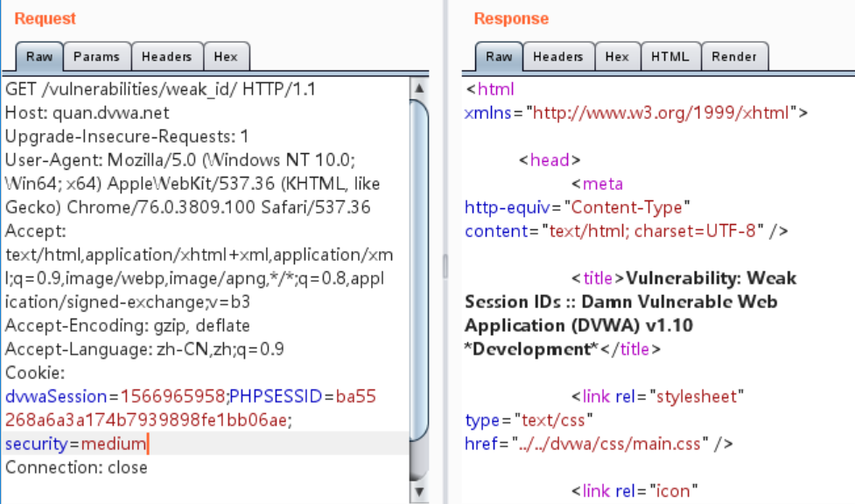Open the Request Params tab

click(96, 57)
